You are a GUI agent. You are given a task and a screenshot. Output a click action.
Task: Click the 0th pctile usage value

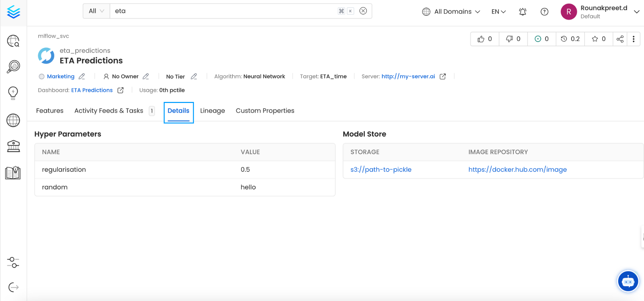[x=172, y=90]
